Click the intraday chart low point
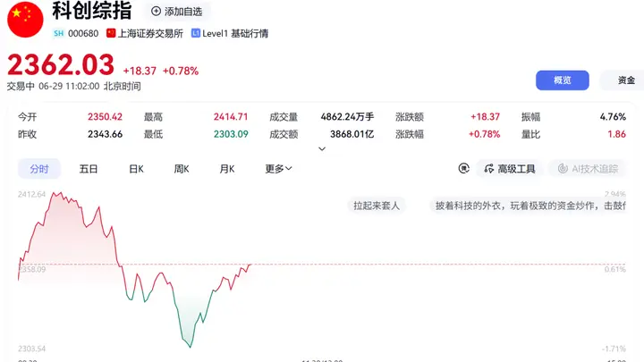The height and width of the screenshot is (362, 644). click(190, 347)
